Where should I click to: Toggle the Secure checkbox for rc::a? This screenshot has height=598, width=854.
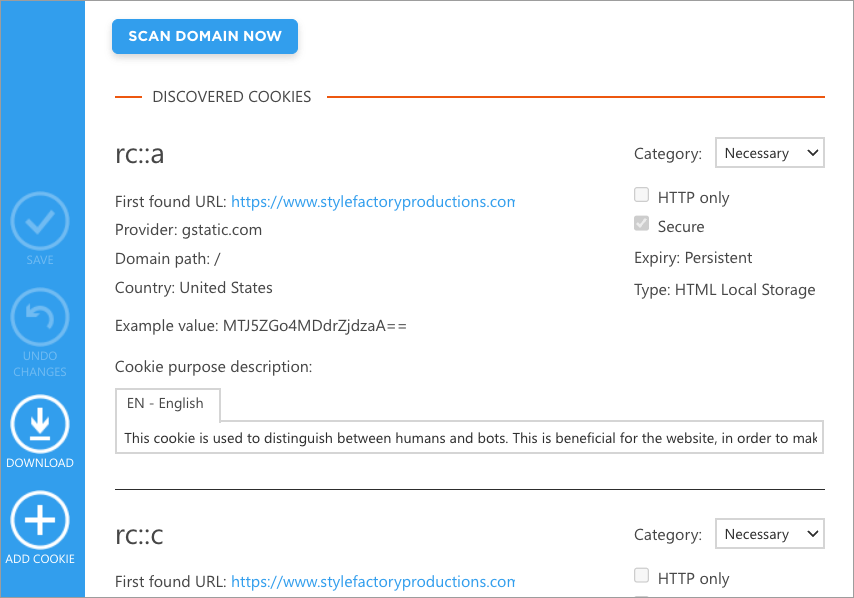(x=641, y=225)
